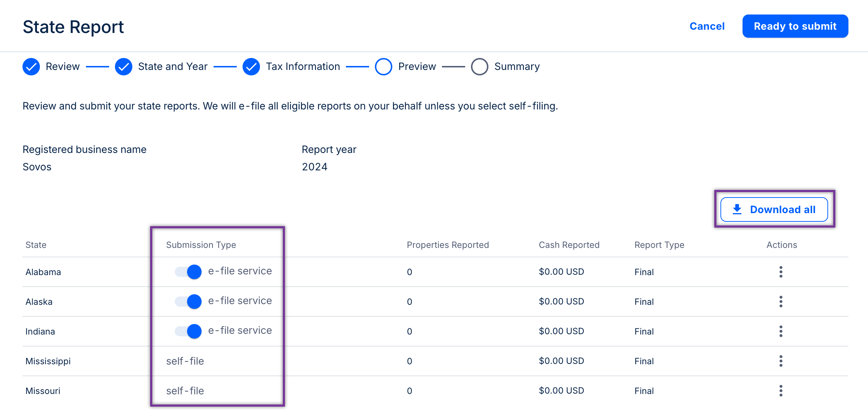Click the Report Type column header
This screenshot has width=868, height=411.
click(x=659, y=245)
